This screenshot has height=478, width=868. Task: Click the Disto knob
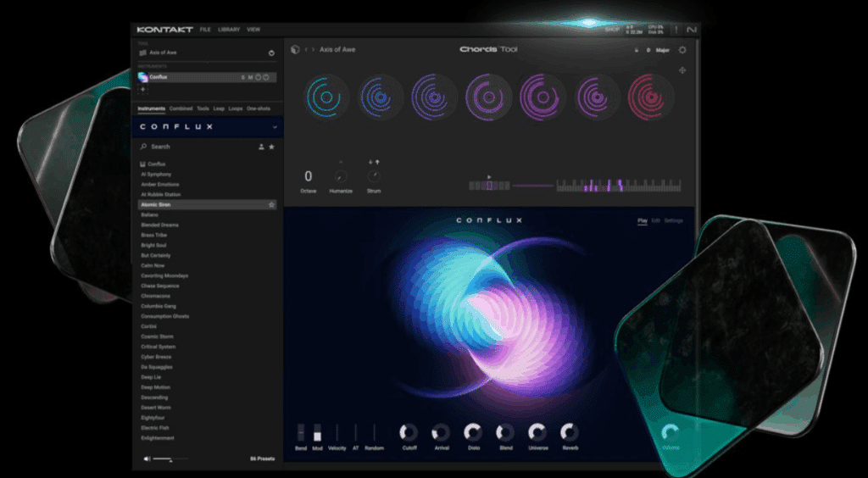[473, 432]
